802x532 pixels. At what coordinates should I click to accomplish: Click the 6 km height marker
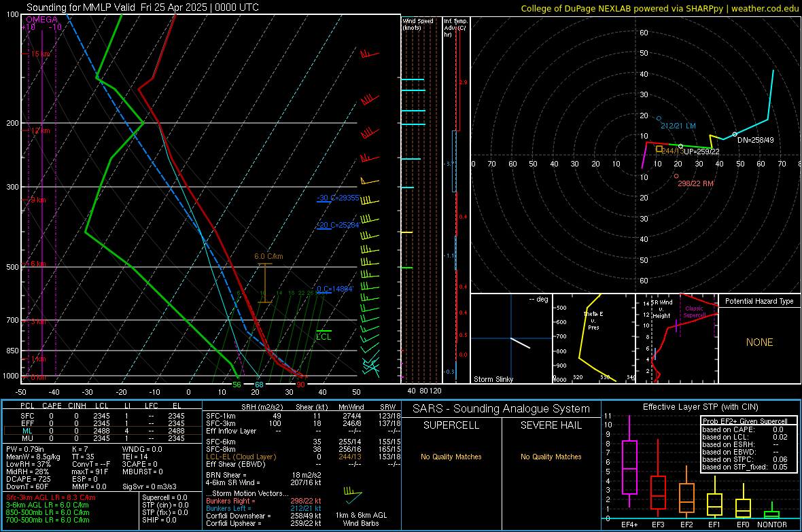tap(38, 264)
